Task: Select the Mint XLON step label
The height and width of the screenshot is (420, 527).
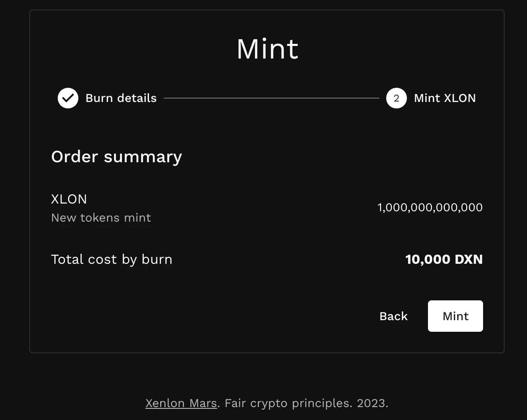Action: pos(445,98)
